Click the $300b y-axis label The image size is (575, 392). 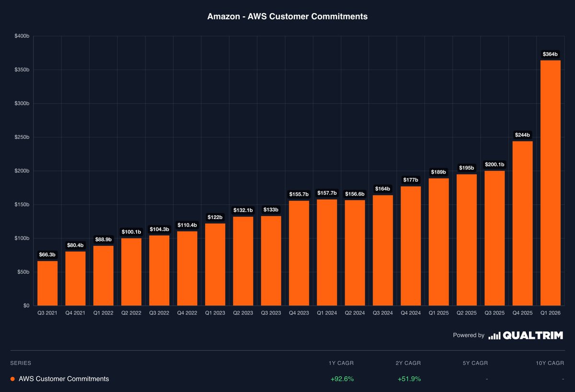[22, 104]
